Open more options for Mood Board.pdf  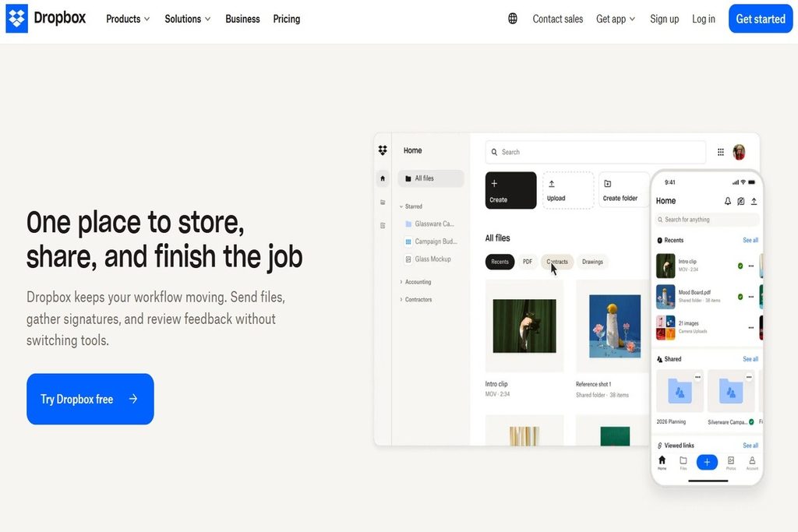750,297
